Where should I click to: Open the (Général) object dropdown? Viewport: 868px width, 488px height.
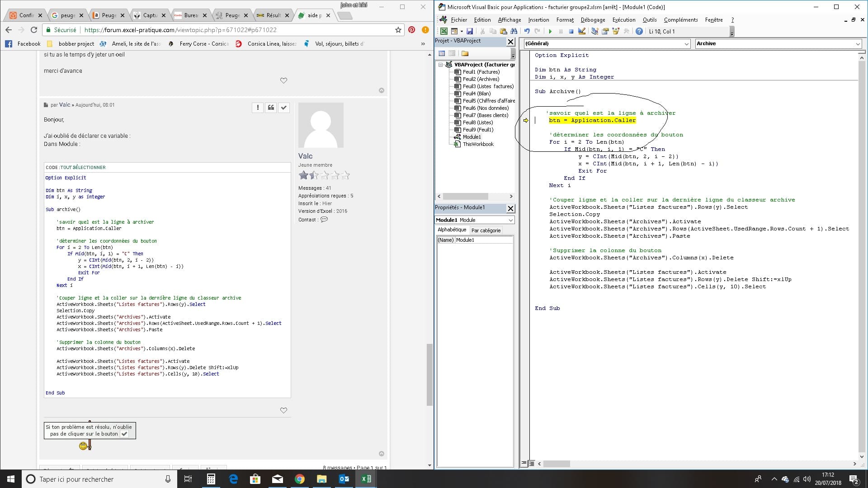686,44
